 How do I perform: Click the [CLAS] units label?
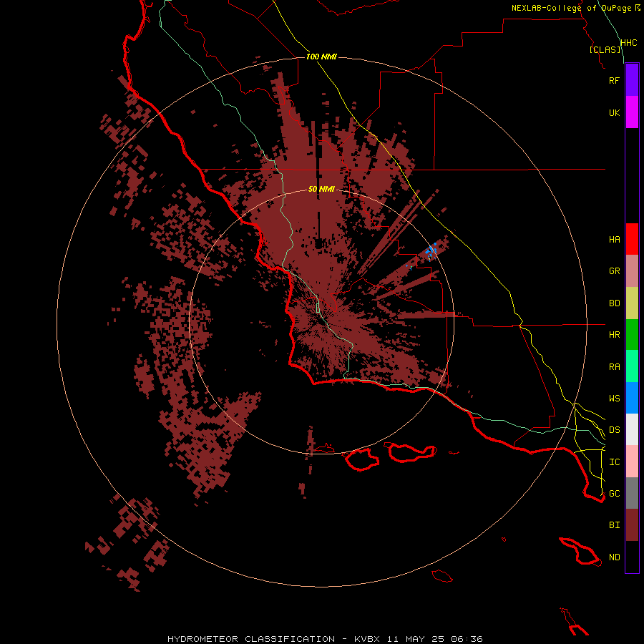pyautogui.click(x=605, y=49)
